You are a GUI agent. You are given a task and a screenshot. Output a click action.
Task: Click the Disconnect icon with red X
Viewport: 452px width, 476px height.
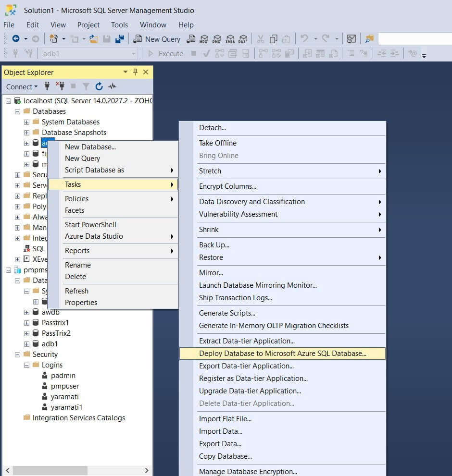click(60, 86)
